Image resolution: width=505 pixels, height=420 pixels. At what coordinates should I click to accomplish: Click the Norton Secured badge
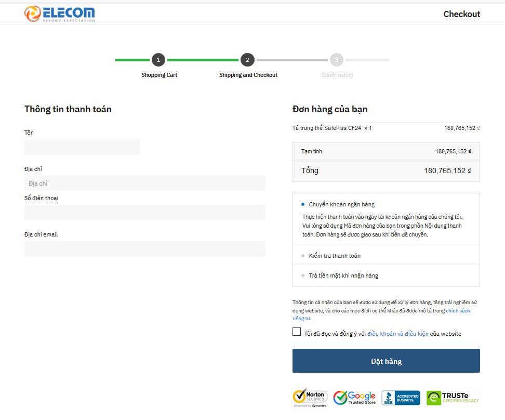(x=310, y=398)
